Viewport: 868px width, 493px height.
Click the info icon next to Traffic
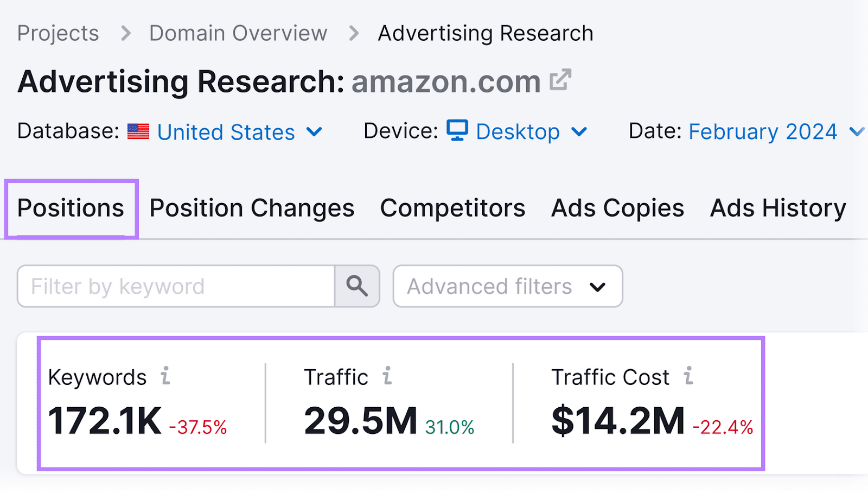click(x=387, y=376)
